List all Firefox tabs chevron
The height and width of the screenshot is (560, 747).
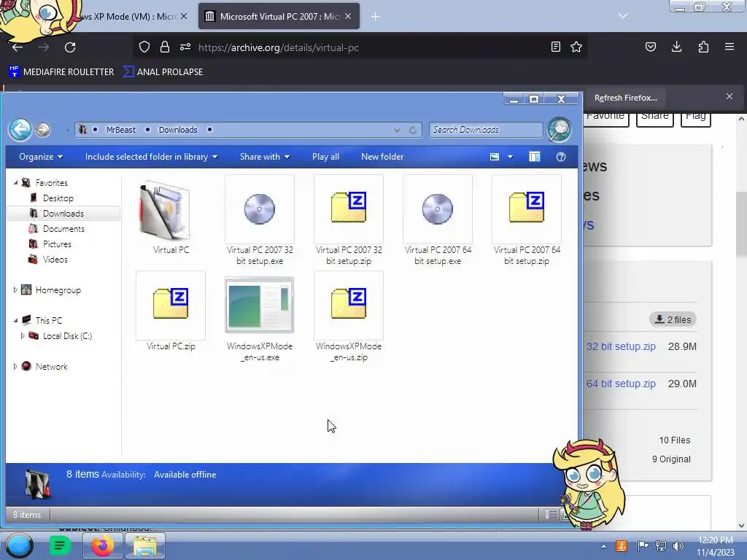coord(623,16)
